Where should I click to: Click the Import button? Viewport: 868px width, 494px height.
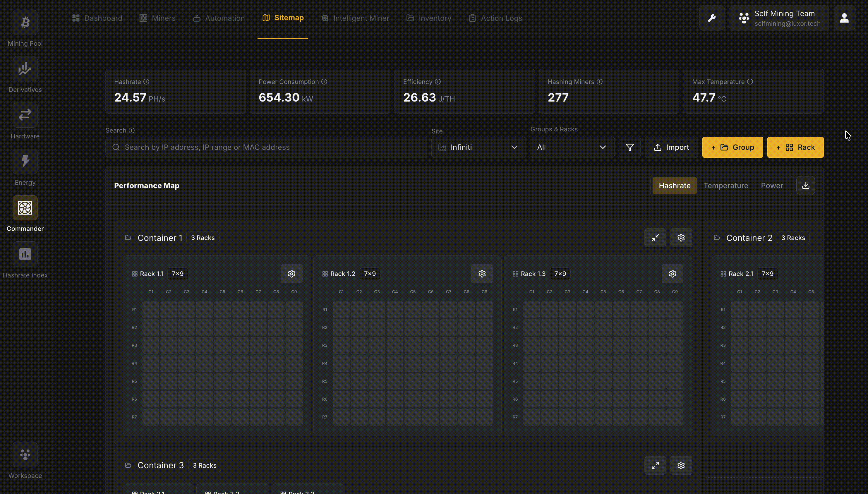coord(671,147)
